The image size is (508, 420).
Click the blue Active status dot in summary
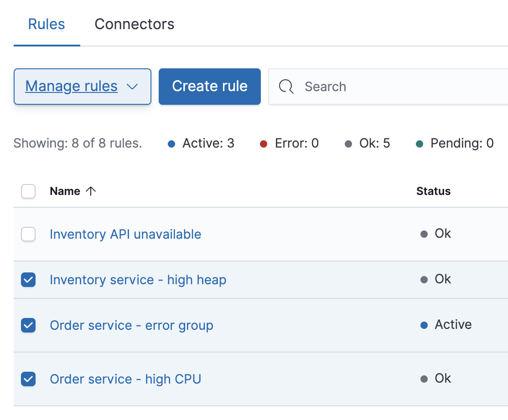pos(171,144)
